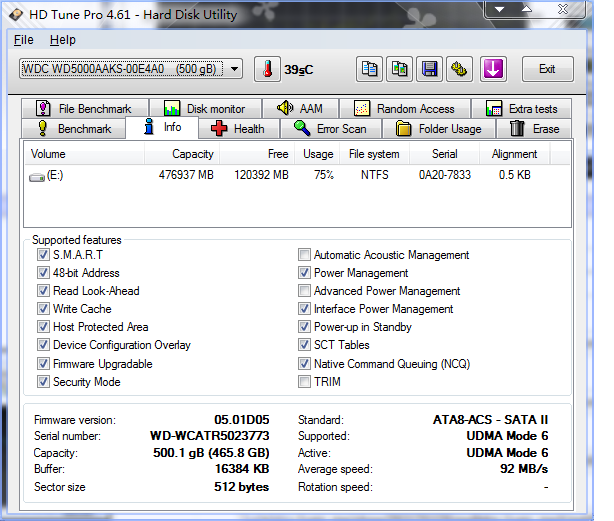Image resolution: width=614 pixels, height=521 pixels.
Task: Click the 0.5 KB alignment cell
Action: pos(515,175)
